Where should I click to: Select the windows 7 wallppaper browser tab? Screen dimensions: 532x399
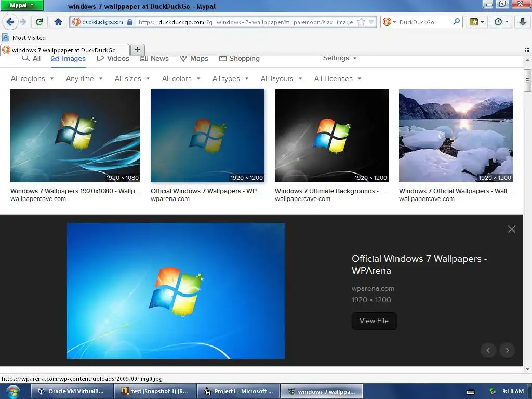(64, 50)
